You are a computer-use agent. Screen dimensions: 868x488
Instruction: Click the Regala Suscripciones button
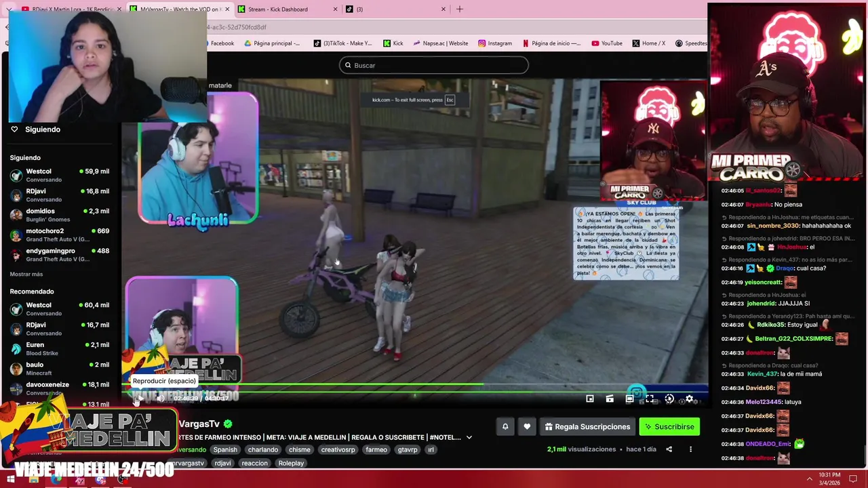pos(587,426)
